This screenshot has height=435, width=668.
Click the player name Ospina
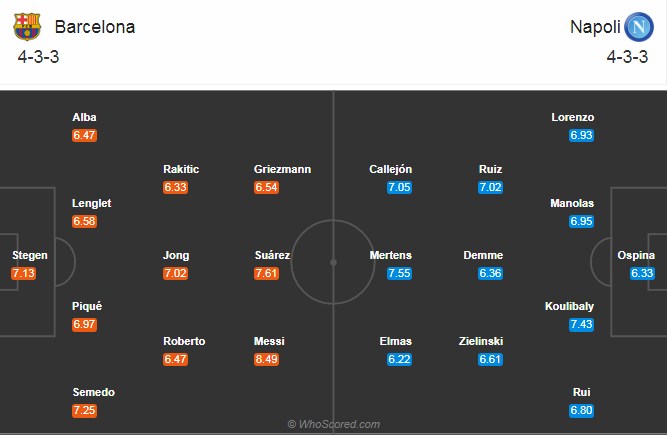(x=636, y=255)
